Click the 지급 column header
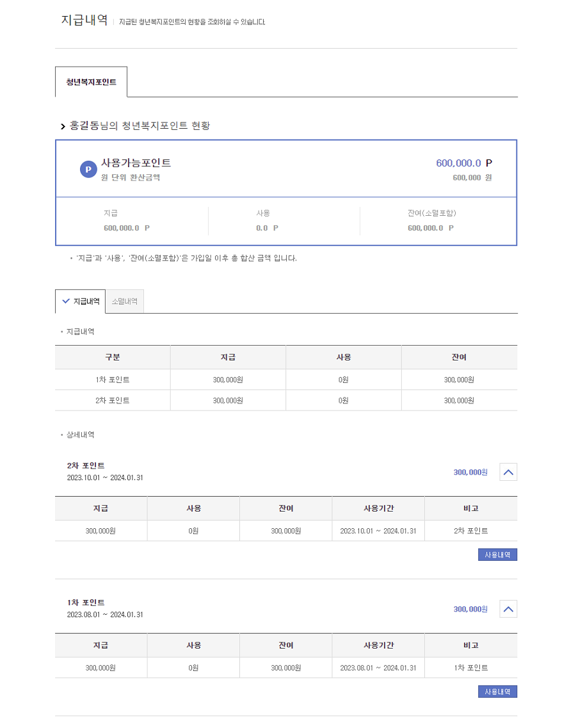The height and width of the screenshot is (728, 576). (228, 357)
